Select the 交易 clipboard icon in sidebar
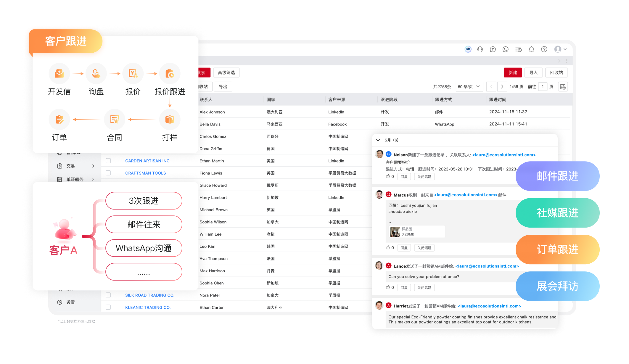This screenshot has width=629, height=364. (x=59, y=166)
